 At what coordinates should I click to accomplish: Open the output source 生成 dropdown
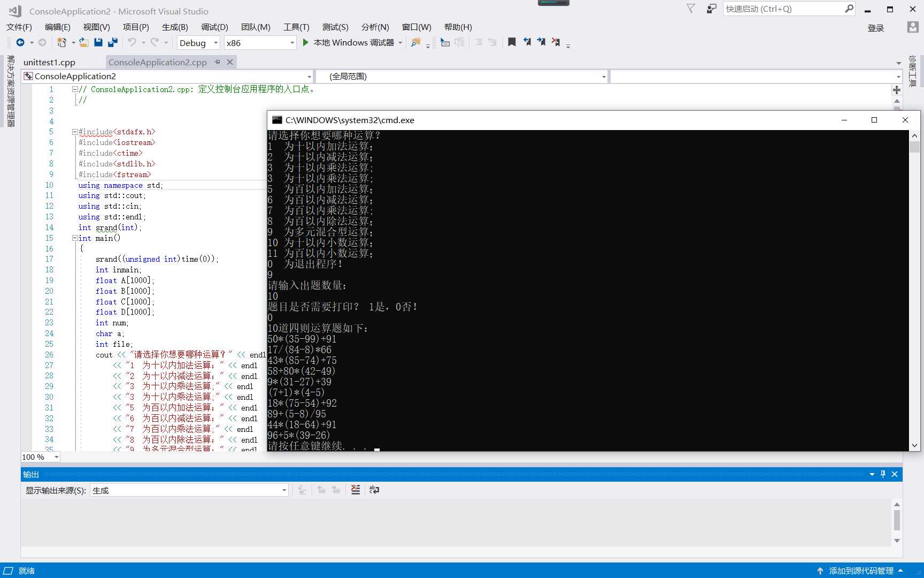[284, 490]
